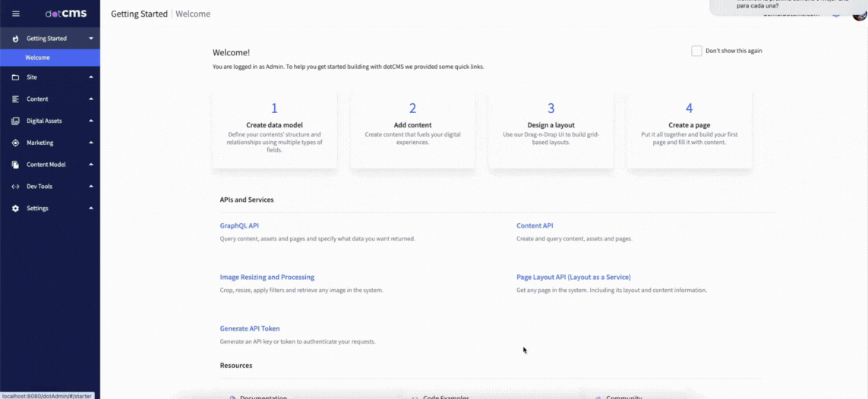Image resolution: width=868 pixels, height=399 pixels.
Task: Check the Don't show this again box
Action: pos(696,51)
